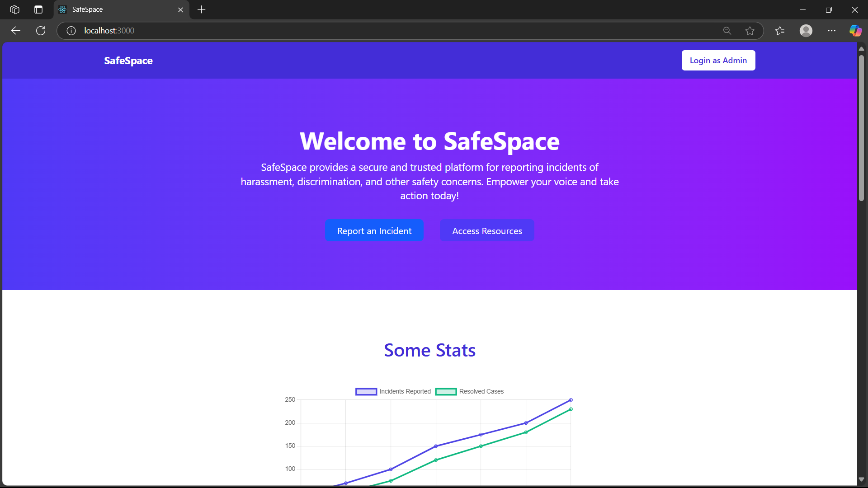Screen dimensions: 868x488
Task: Open the workspaces icon in title bar
Action: pyautogui.click(x=14, y=9)
